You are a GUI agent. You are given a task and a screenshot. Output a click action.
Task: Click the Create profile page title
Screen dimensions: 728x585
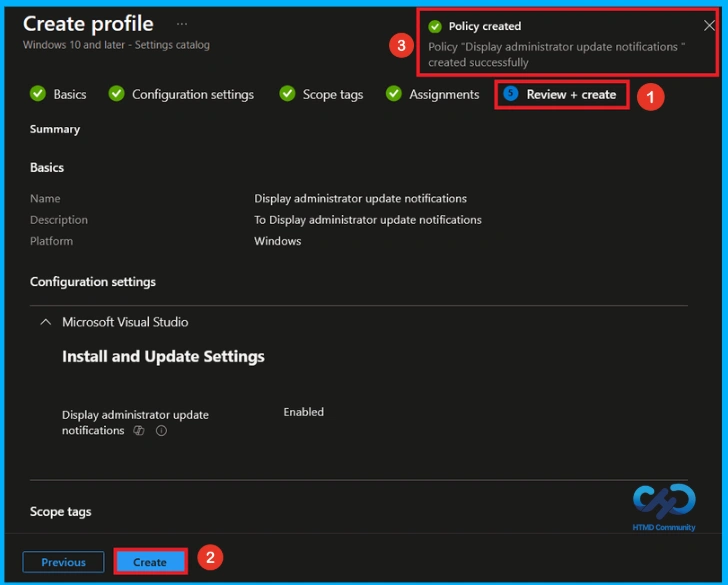click(x=88, y=23)
